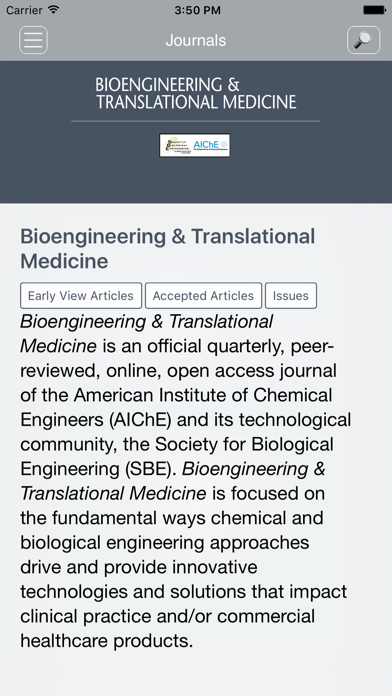Tap the Journals navigation bar title

click(x=196, y=40)
